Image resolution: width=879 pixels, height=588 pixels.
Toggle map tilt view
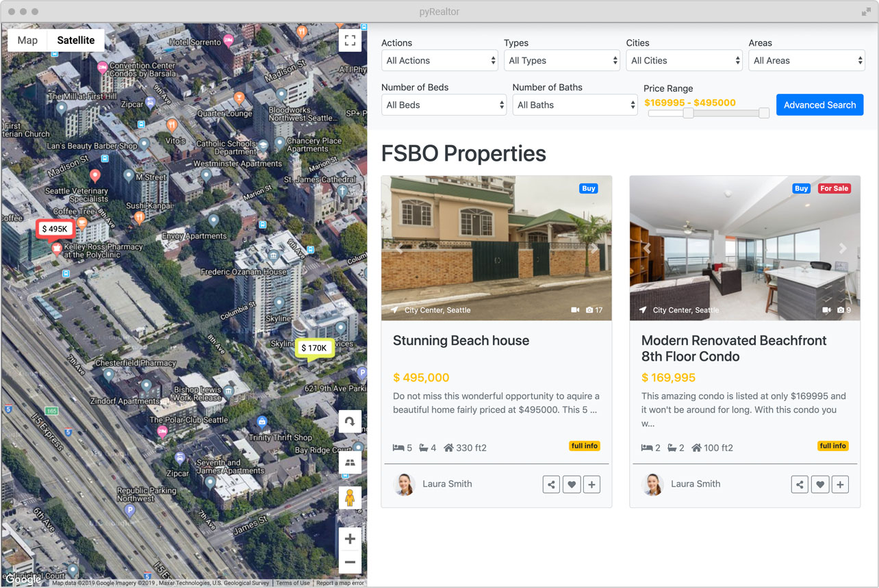point(350,462)
